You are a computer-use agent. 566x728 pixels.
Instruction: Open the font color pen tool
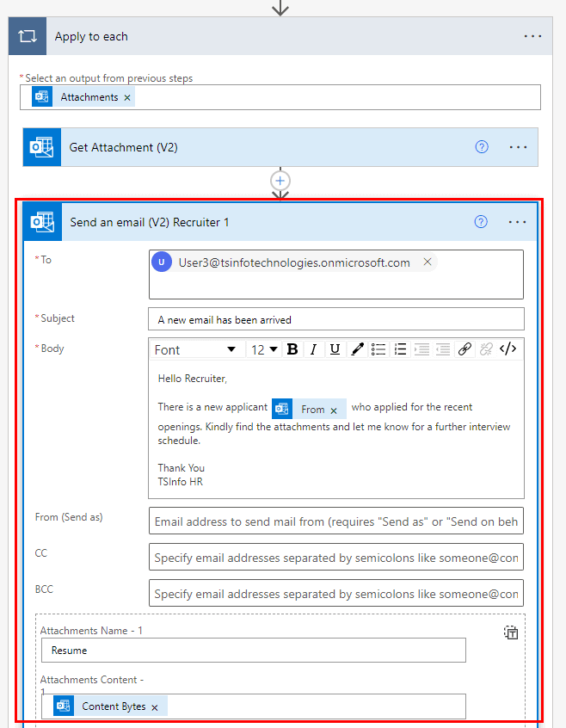pos(357,349)
